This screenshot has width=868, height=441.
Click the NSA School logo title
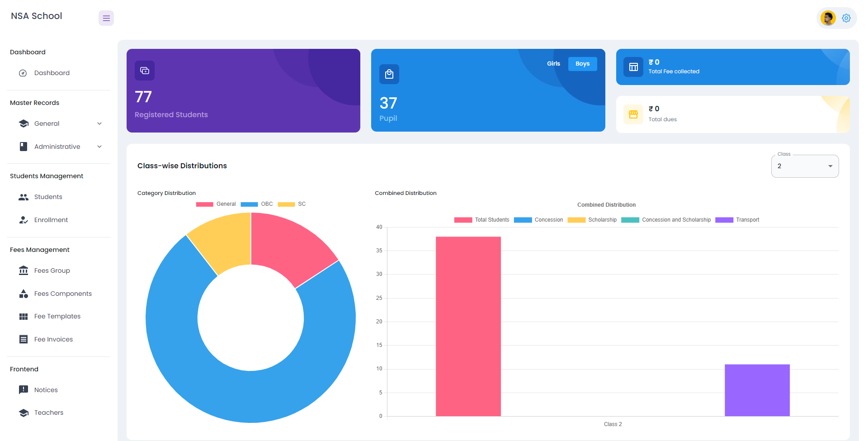37,16
